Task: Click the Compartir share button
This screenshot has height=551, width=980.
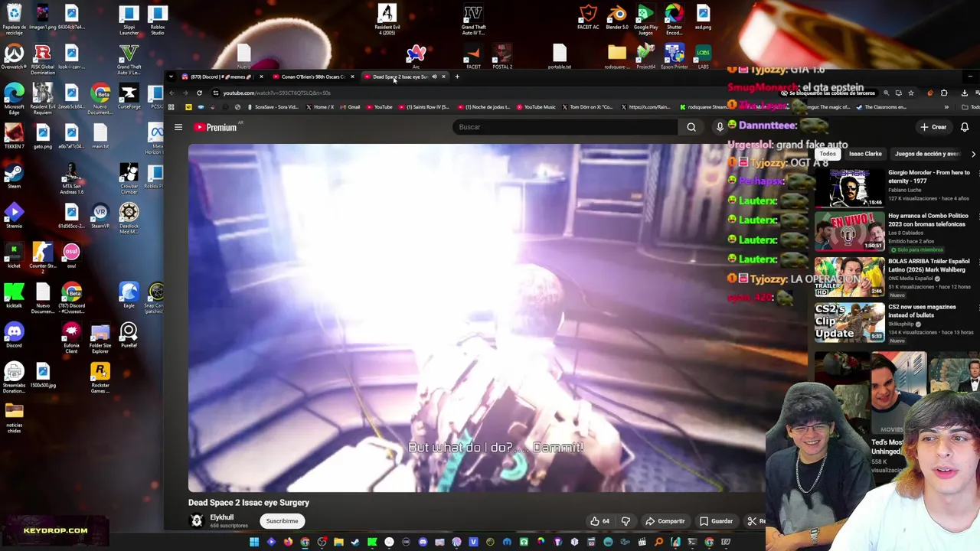Action: pyautogui.click(x=665, y=521)
